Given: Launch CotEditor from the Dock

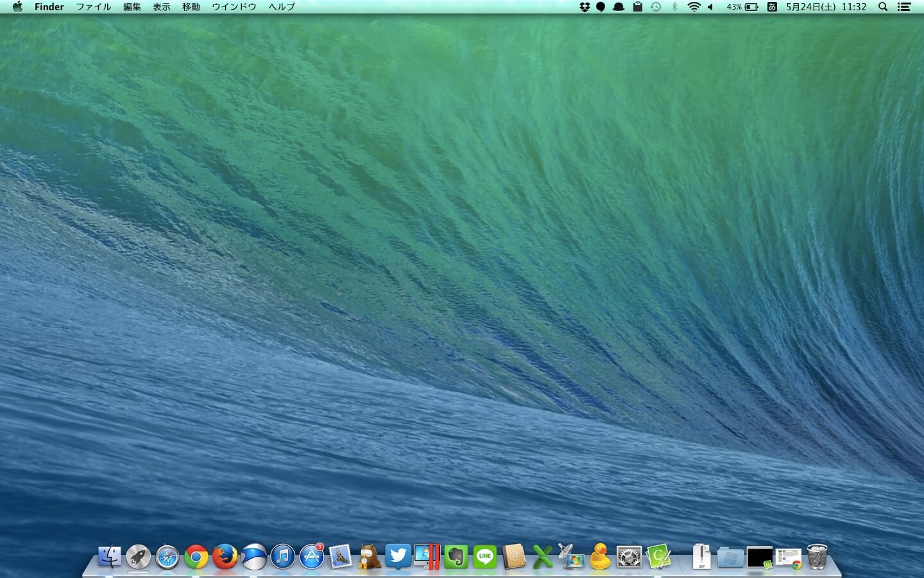Looking at the screenshot, I should [658, 557].
